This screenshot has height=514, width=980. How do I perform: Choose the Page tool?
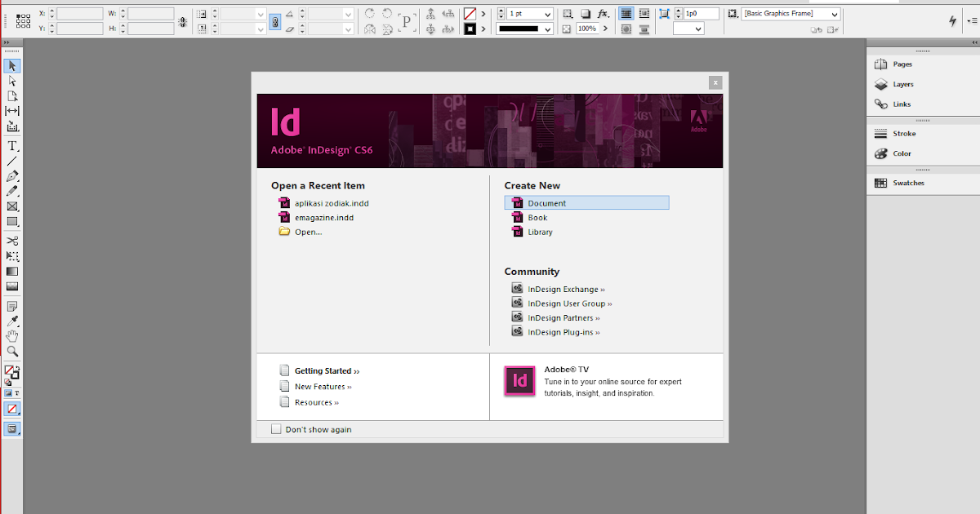(12, 95)
